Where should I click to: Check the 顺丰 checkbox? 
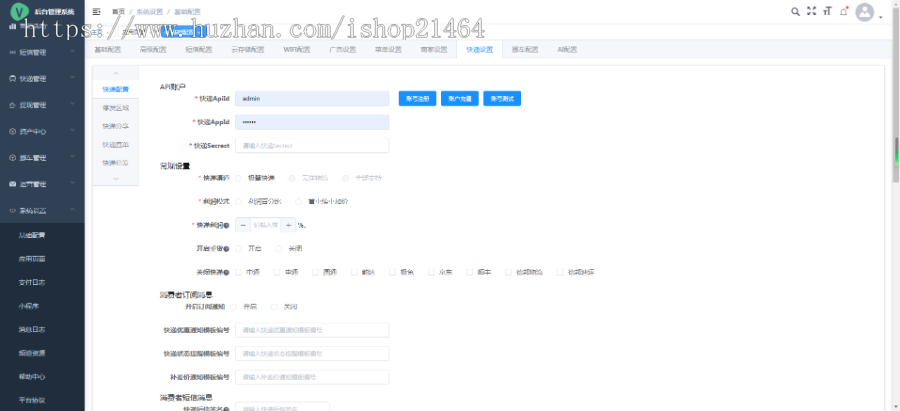[x=470, y=273]
